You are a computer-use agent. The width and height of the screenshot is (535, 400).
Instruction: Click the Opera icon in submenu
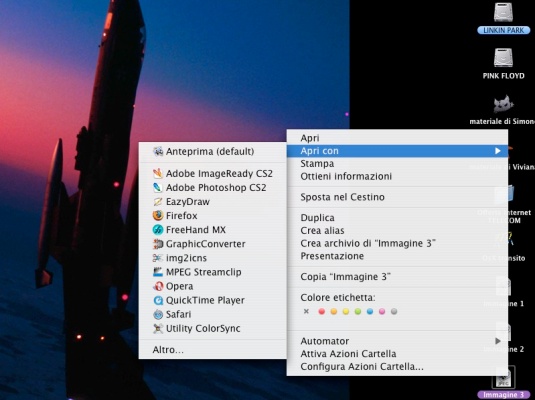(158, 286)
